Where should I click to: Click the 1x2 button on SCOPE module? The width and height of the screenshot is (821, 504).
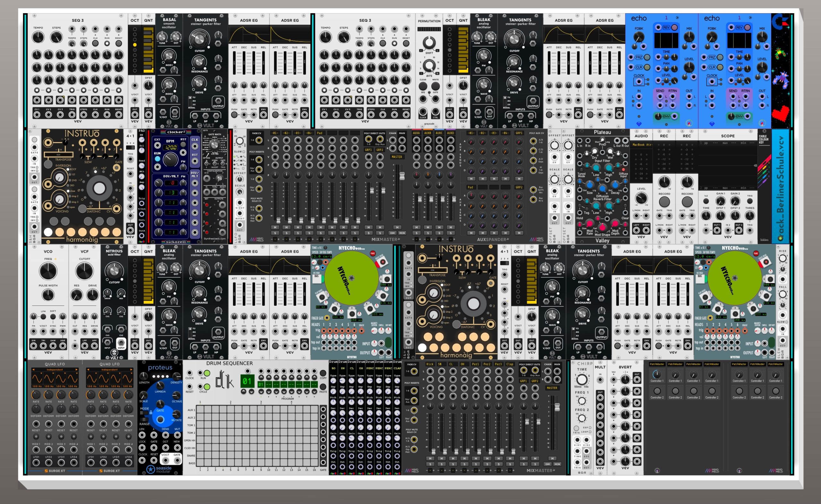coord(706,201)
